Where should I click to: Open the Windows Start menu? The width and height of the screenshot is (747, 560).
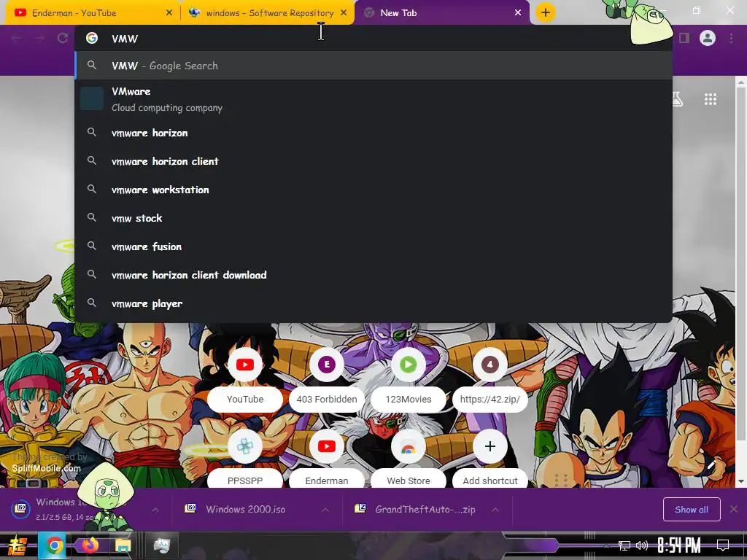click(x=18, y=545)
